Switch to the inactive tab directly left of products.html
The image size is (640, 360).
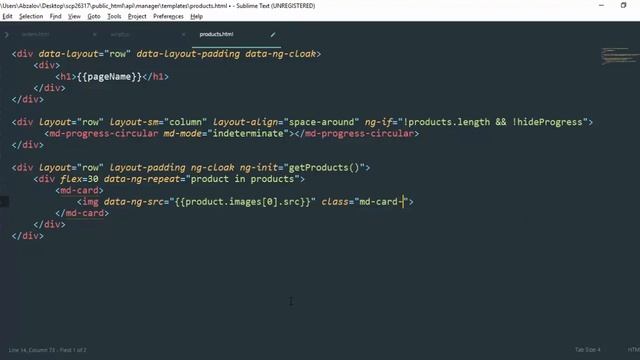pos(120,35)
